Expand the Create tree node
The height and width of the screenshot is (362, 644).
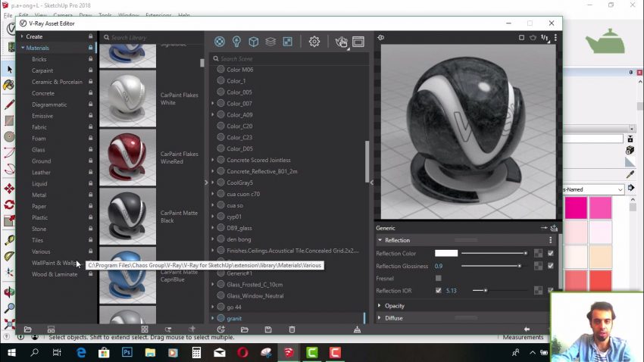tap(22, 36)
